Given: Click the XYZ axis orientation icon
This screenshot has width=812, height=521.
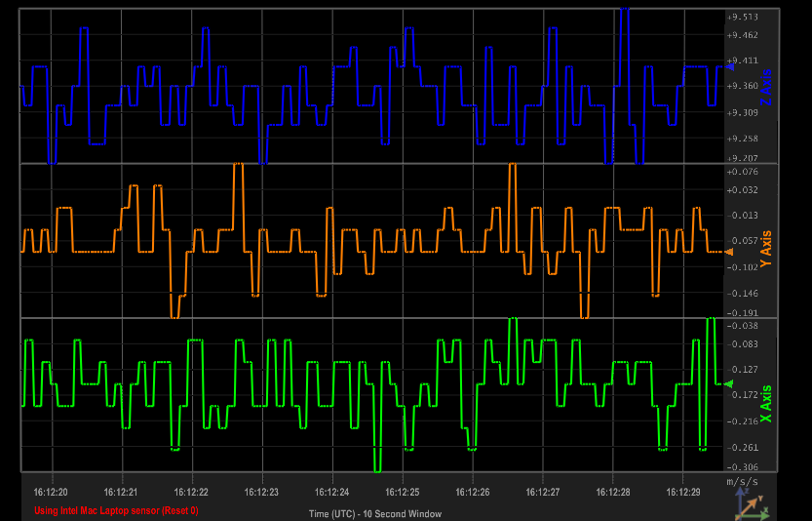Looking at the screenshot, I should (x=752, y=503).
